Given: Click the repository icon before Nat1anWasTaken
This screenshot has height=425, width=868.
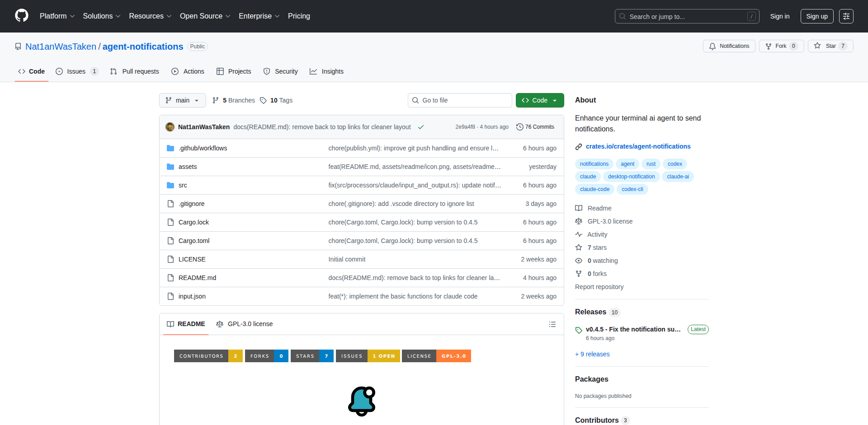Looking at the screenshot, I should click(18, 47).
